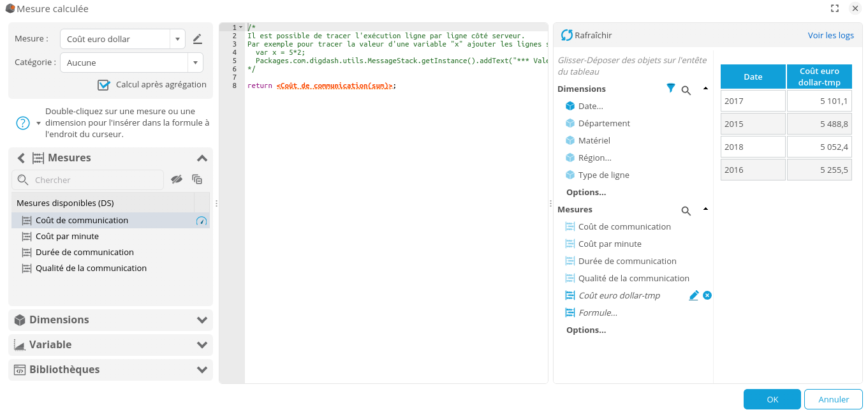Toggle Calcul après agrégation checkbox
Screen dimensions: 868x412
tap(103, 85)
